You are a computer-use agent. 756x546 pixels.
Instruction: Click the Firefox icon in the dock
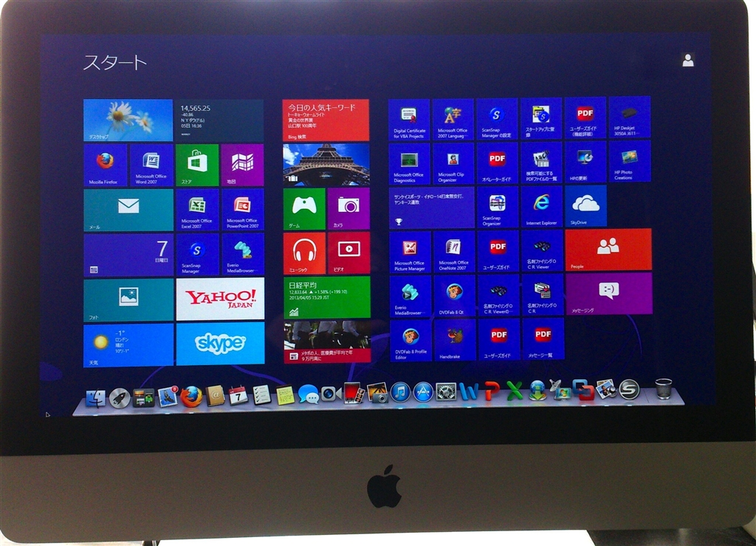pos(191,397)
